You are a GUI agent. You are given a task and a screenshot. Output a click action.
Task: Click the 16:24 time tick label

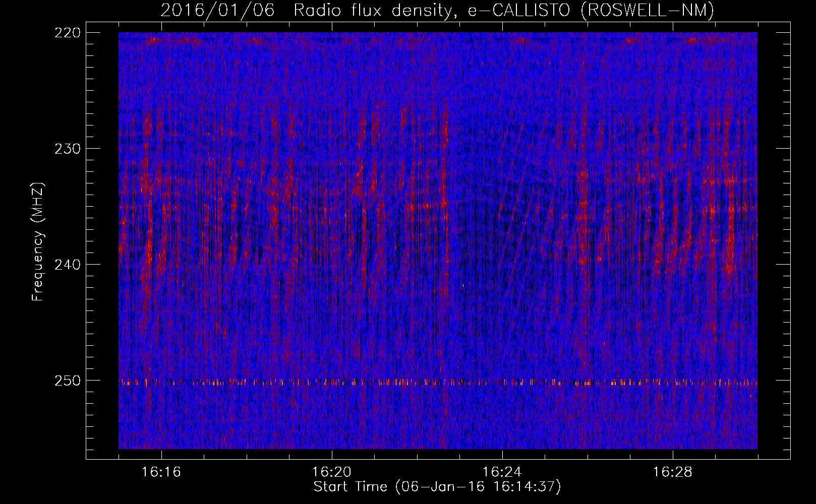[x=502, y=472]
